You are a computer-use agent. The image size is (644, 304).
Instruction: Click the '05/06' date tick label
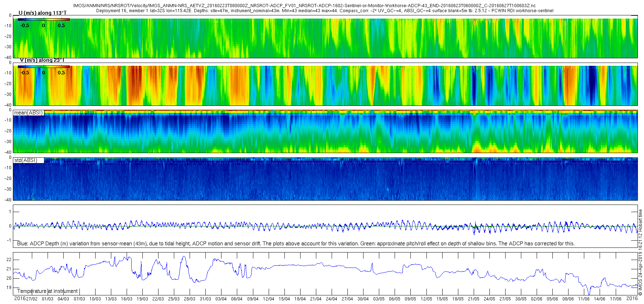552,299
